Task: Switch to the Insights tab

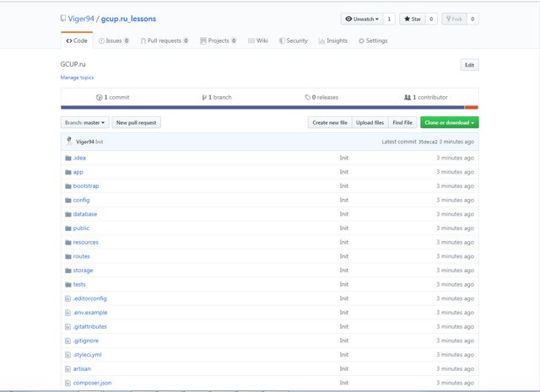Action: point(333,40)
